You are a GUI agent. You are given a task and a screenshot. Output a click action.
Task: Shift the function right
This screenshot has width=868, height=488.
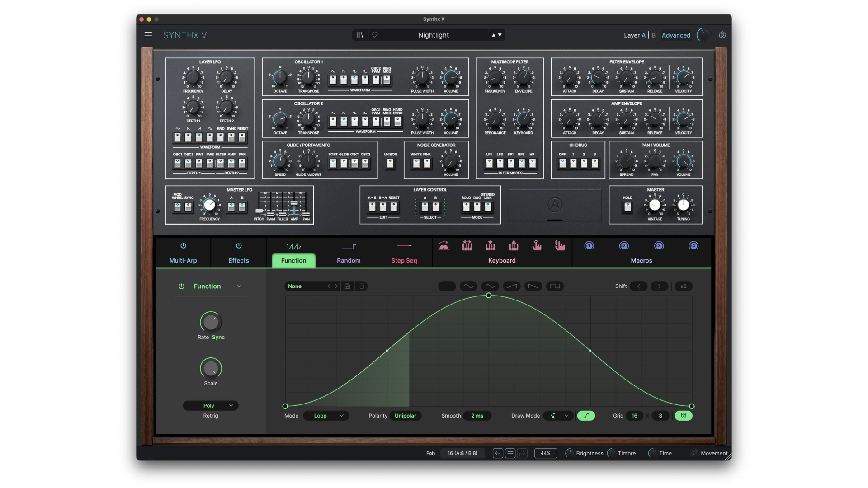[659, 286]
